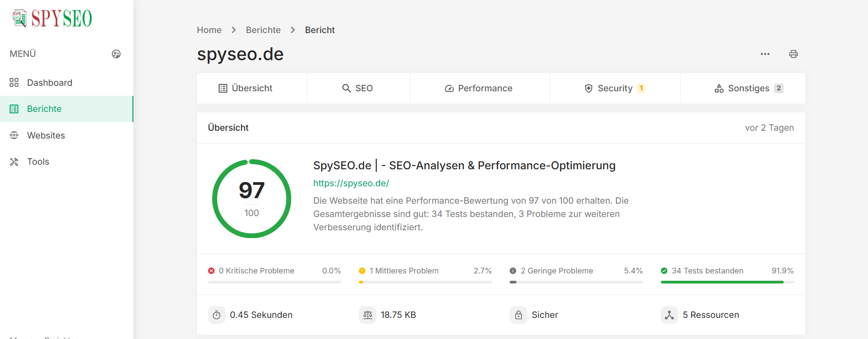Click '2 Geringe Probleme' label

[x=557, y=271]
